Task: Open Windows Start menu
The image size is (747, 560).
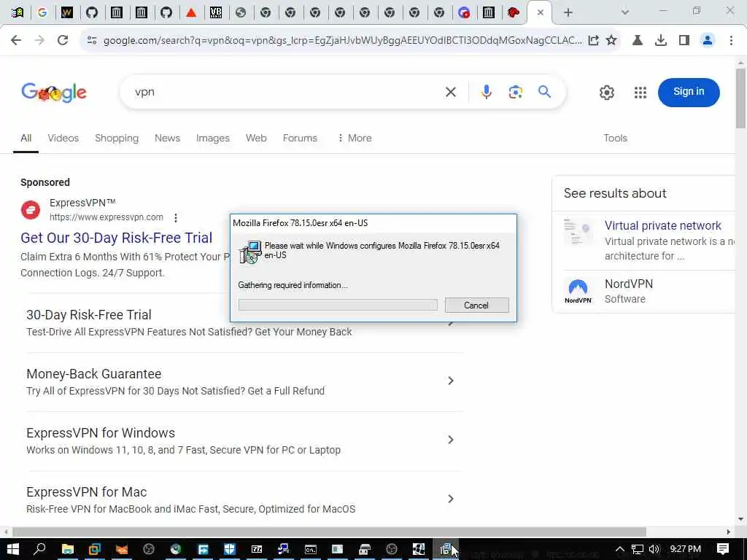Action: tap(13, 550)
